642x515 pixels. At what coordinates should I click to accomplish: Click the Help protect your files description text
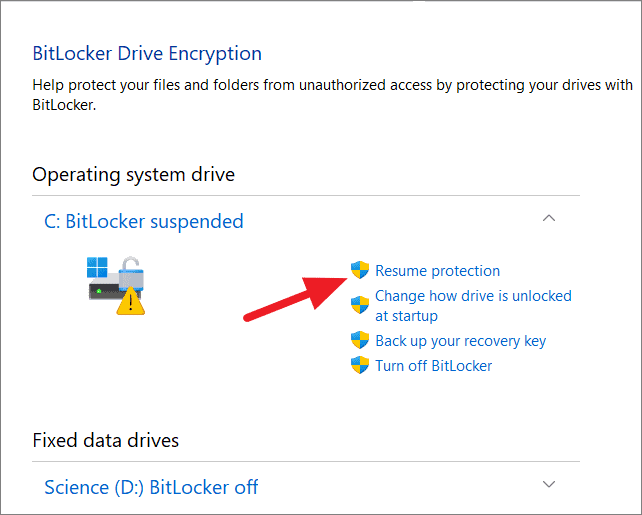pyautogui.click(x=332, y=95)
